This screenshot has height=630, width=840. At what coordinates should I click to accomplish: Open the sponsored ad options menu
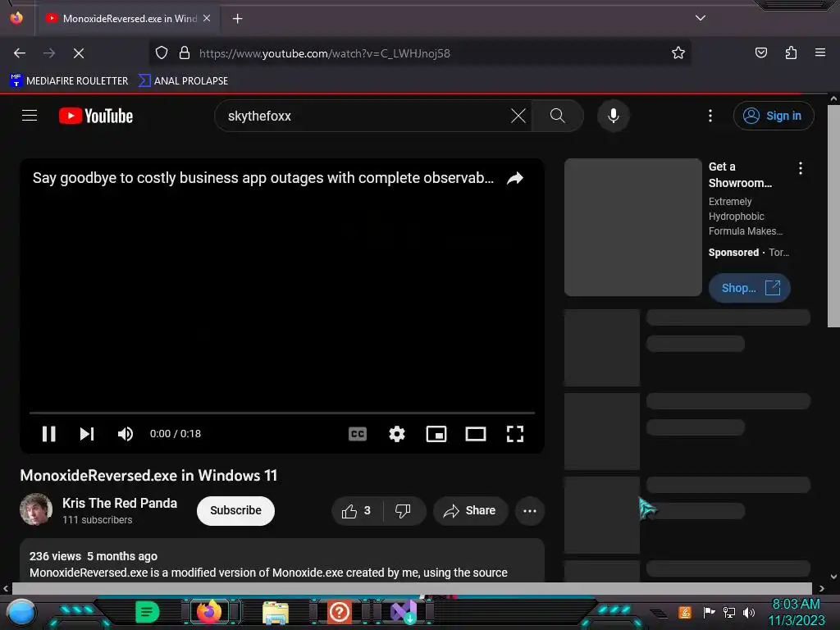click(x=801, y=168)
